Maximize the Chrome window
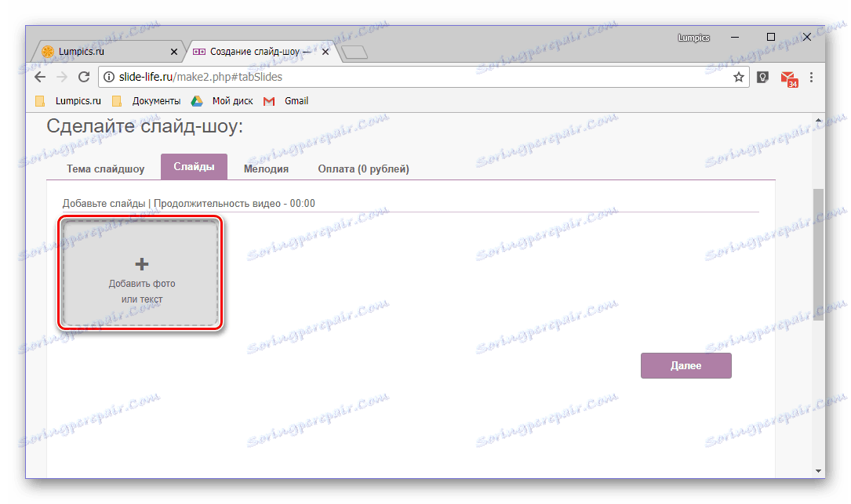The height and width of the screenshot is (504, 851). coord(771,37)
